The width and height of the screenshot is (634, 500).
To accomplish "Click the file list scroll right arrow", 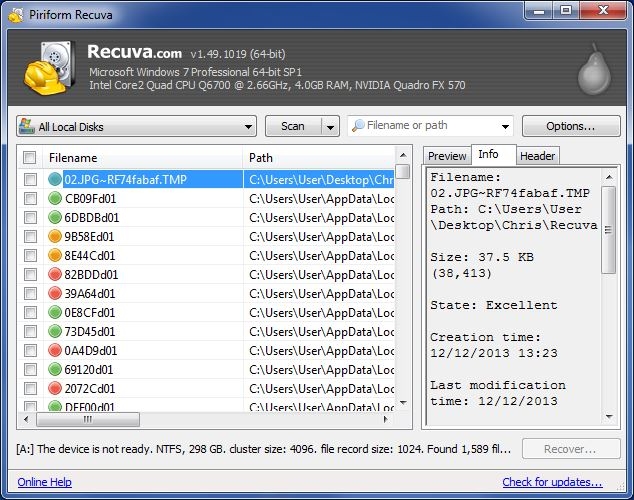I will 385,419.
